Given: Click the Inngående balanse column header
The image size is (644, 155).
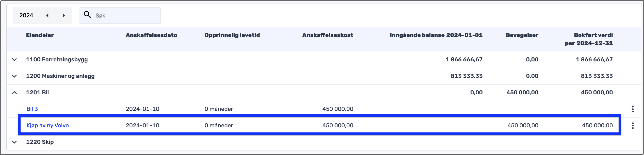Looking at the screenshot, I should [x=436, y=35].
